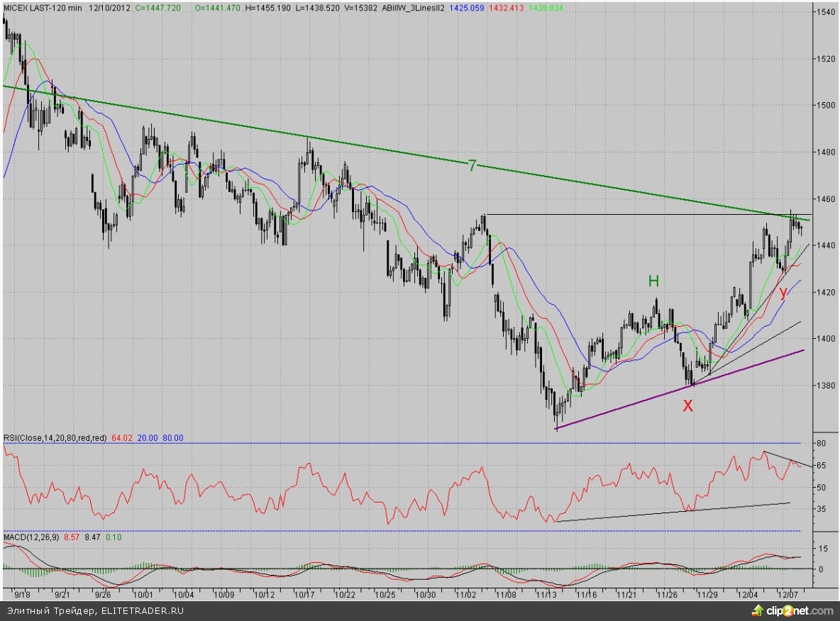This screenshot has width=840, height=621.
Task: Click the red "y" chart annotation
Action: [783, 292]
